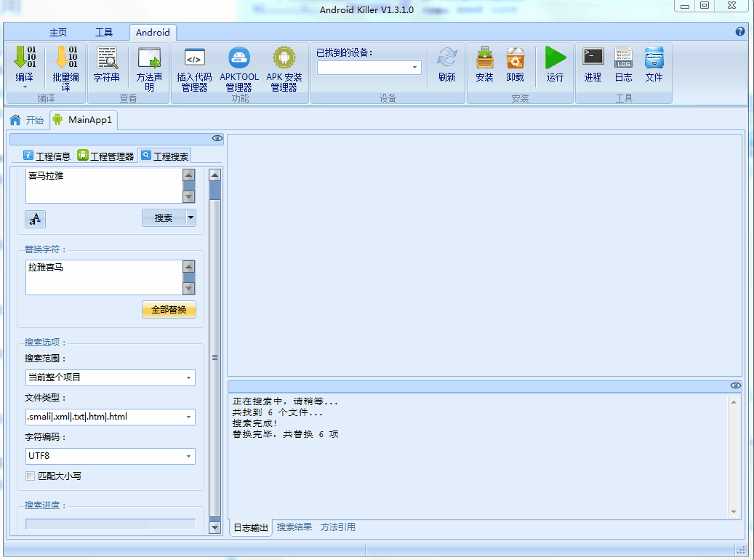The height and width of the screenshot is (560, 754).
Task: Toggle the left panel eye icon
Action: [217, 139]
